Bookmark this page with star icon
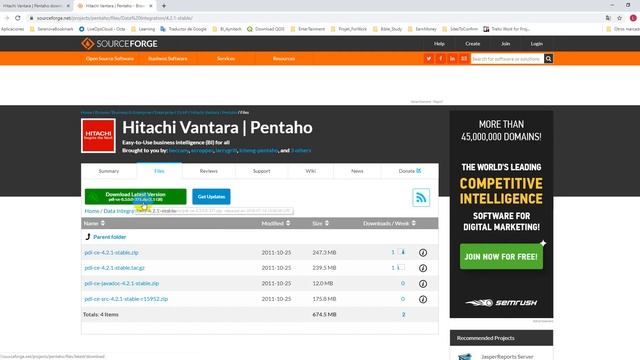640x360 pixels. 620,18
